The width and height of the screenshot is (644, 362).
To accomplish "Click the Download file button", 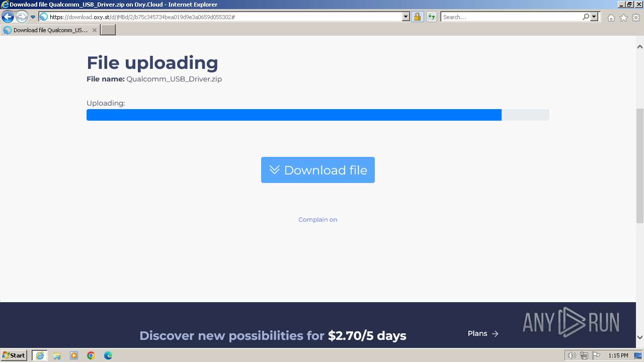I will click(x=318, y=170).
